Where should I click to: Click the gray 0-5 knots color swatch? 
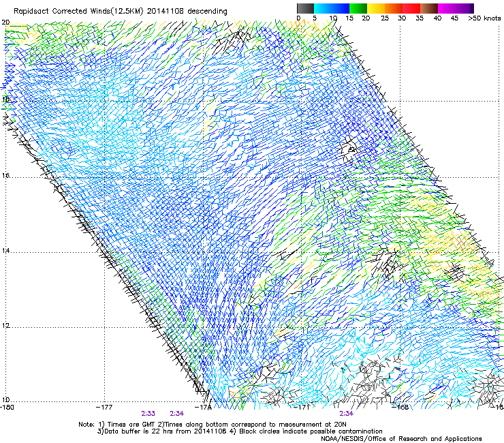[x=305, y=8]
